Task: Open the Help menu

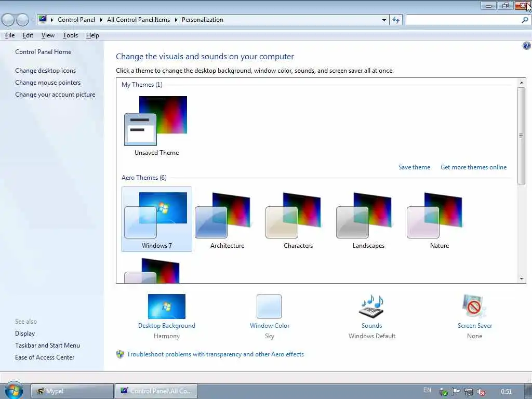Action: click(x=92, y=35)
